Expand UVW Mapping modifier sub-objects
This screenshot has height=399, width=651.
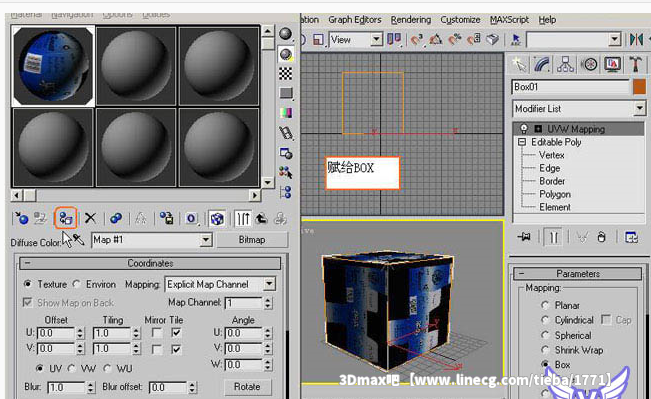(x=538, y=129)
